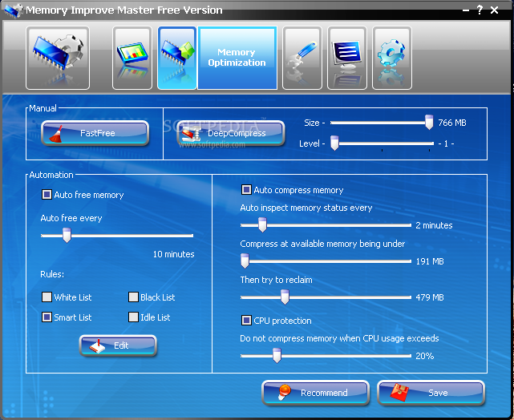
Task: Enable the Idle List rule
Action: (133, 317)
